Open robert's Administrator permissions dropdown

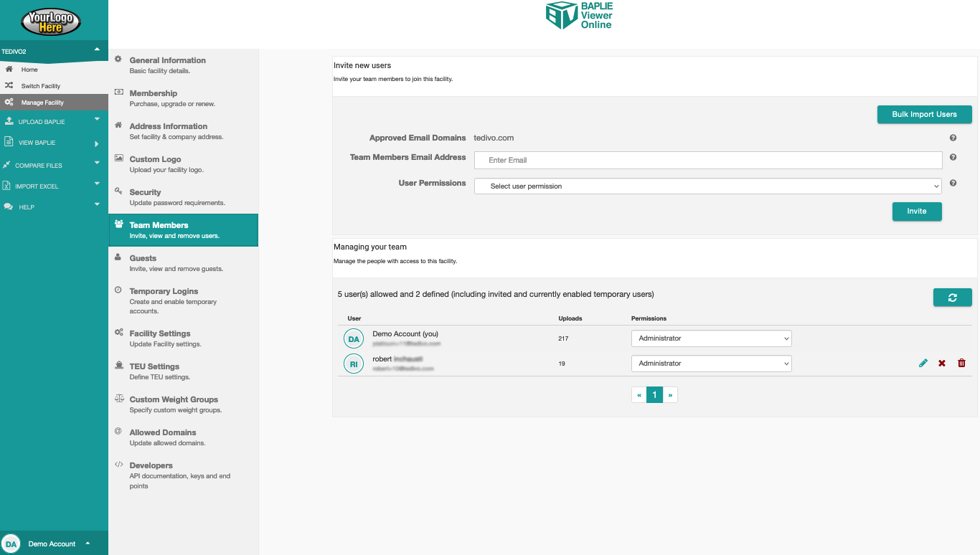[711, 364]
